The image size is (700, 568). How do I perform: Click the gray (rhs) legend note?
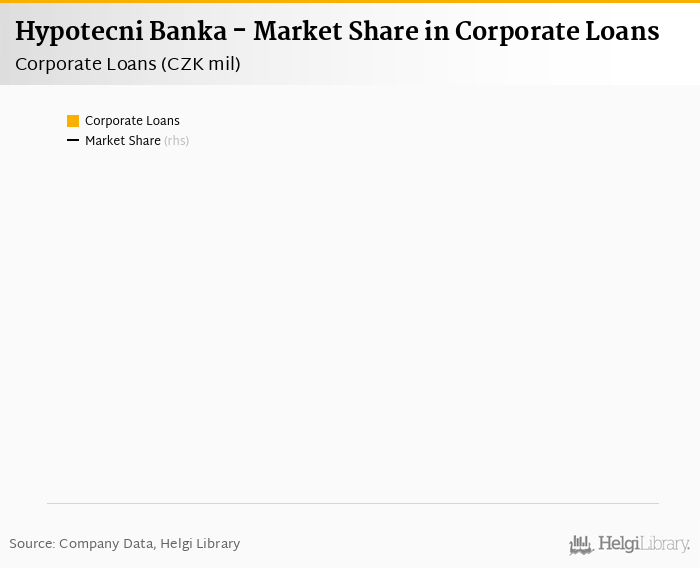click(x=177, y=141)
